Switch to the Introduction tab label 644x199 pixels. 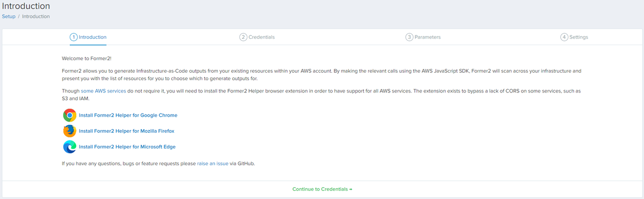[92, 37]
